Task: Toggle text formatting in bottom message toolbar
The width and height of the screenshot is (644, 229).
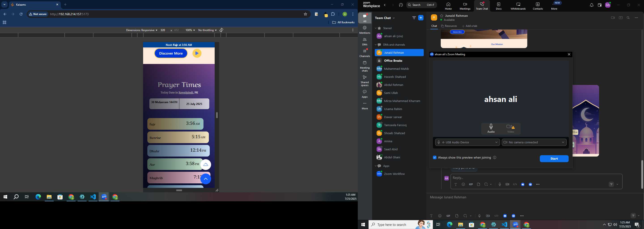Action: coord(431,216)
